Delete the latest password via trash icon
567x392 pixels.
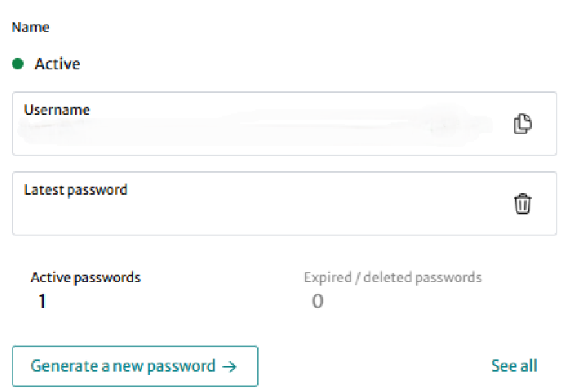click(x=522, y=204)
